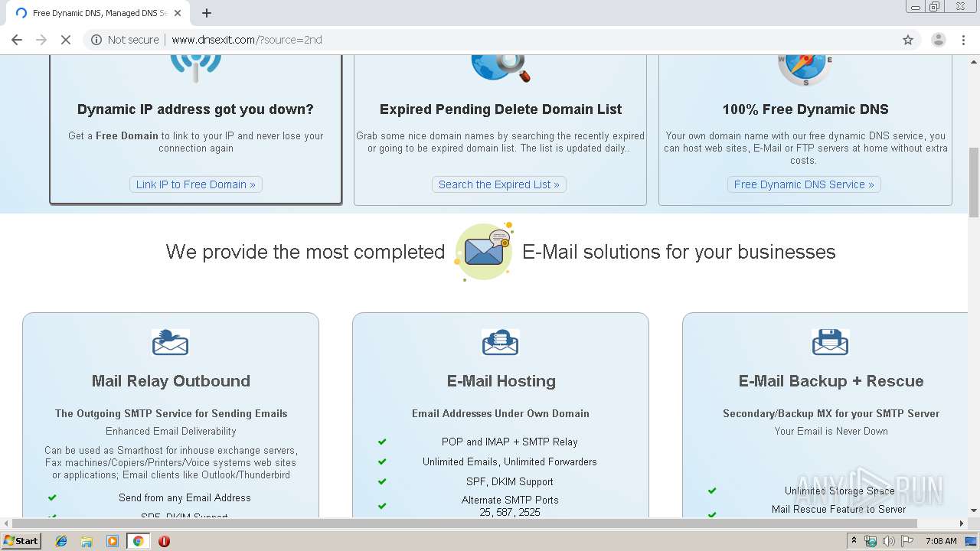Click the scrollbar up arrow

click(974, 61)
